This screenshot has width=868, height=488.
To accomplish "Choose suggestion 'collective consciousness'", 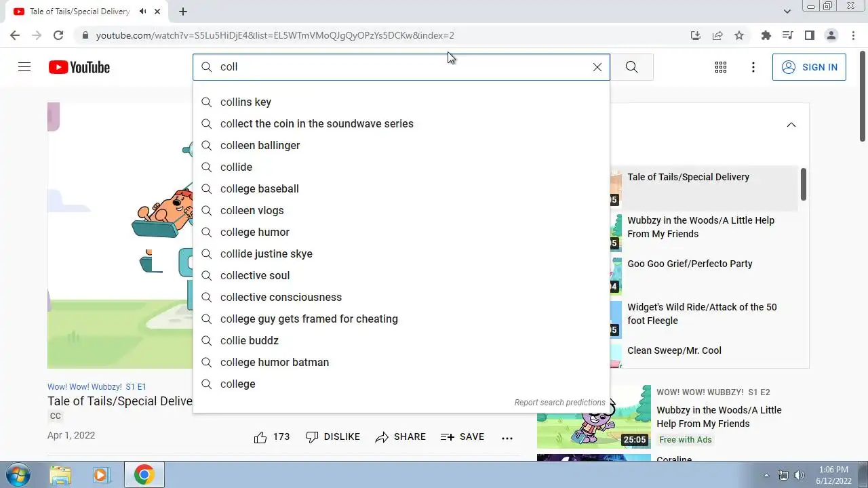I will click(x=401, y=297).
